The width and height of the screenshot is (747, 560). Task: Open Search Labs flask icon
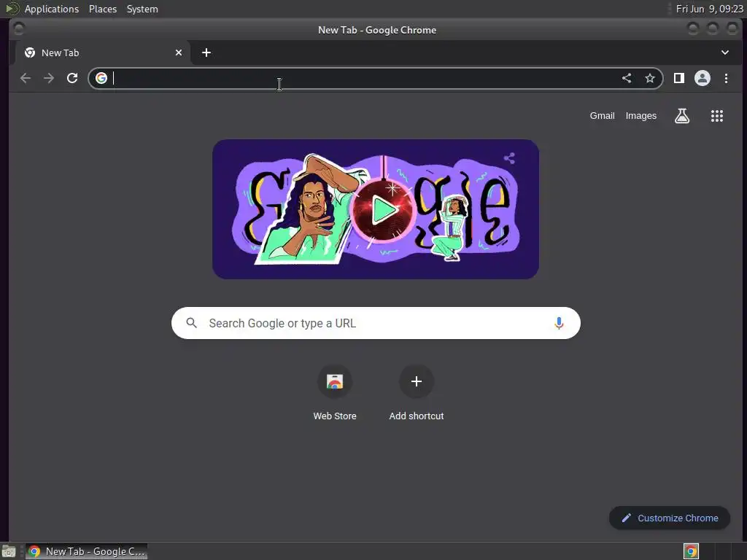[x=682, y=116]
